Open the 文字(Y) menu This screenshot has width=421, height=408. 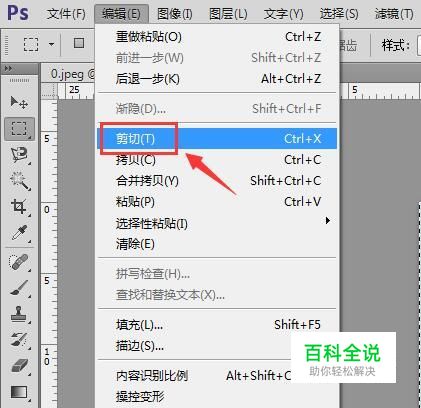[284, 14]
